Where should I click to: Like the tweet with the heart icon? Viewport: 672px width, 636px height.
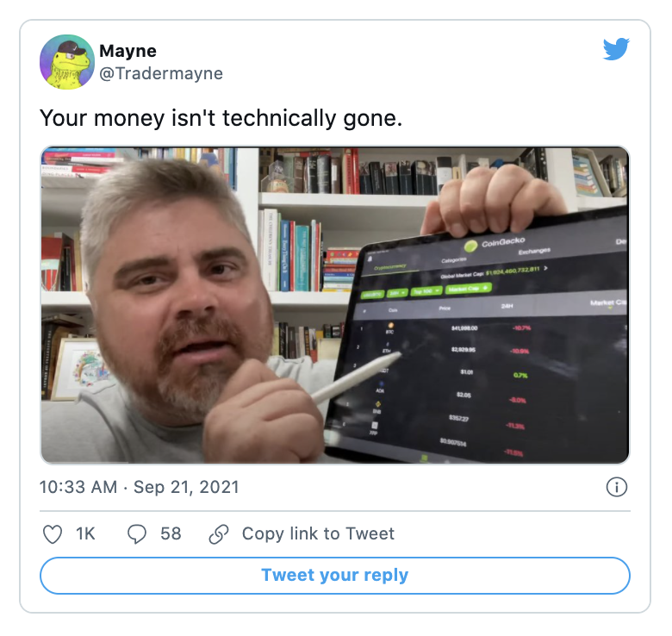[x=53, y=534]
